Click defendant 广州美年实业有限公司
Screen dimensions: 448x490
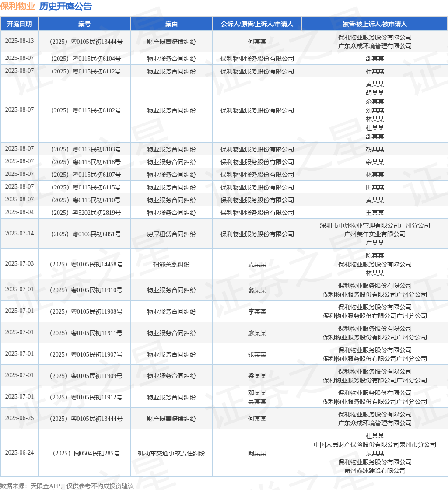374,234
